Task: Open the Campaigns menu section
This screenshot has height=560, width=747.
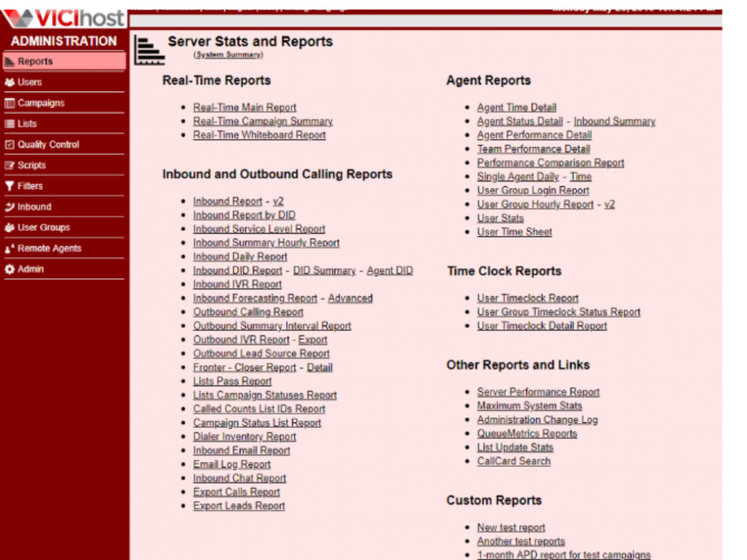Action: pyautogui.click(x=64, y=103)
